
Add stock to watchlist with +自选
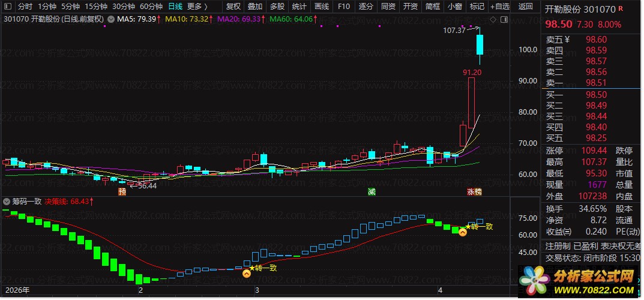tap(500, 7)
